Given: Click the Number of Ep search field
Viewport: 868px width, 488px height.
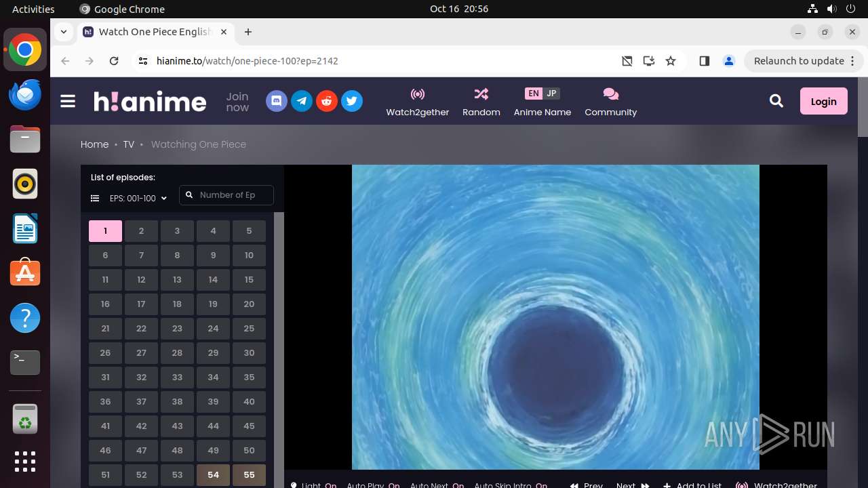Looking at the screenshot, I should tap(226, 195).
